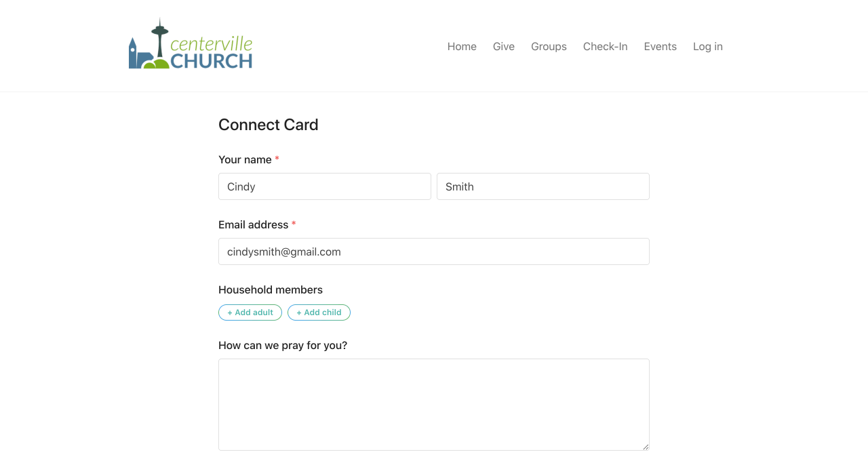Click the 'Household members' label
This screenshot has height=467, width=868.
[x=271, y=290]
